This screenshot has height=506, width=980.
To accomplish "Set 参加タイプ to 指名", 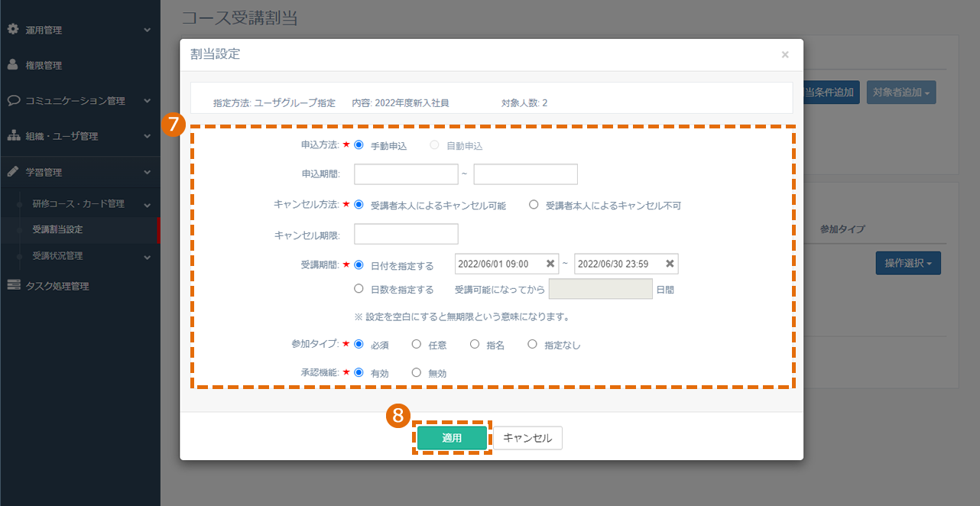I will pyautogui.click(x=475, y=344).
